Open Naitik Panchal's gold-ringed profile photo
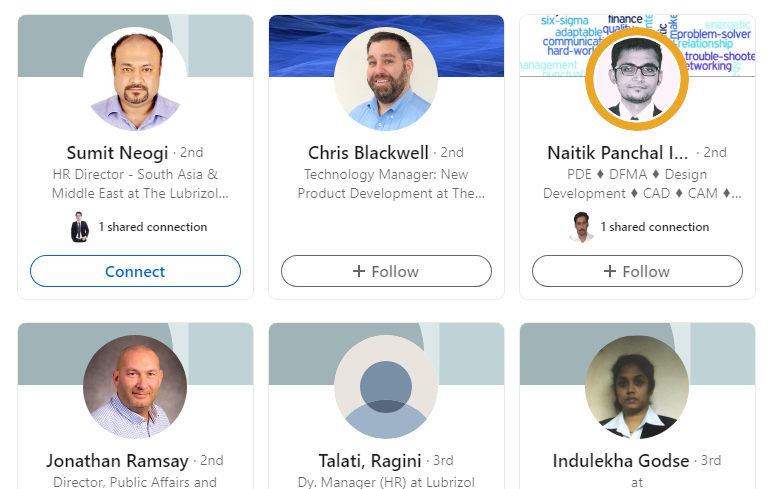This screenshot has height=489, width=775. 637,79
